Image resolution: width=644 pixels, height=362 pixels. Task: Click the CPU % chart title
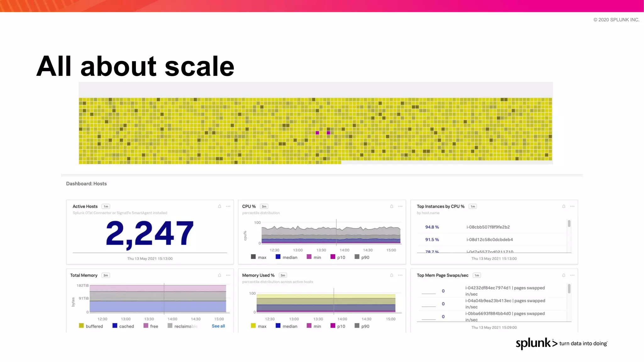249,206
